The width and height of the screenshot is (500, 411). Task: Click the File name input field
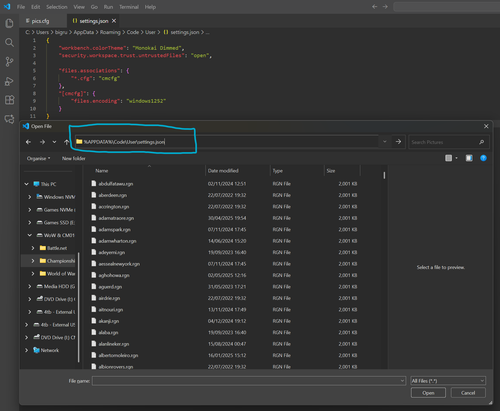pyautogui.click(x=249, y=381)
